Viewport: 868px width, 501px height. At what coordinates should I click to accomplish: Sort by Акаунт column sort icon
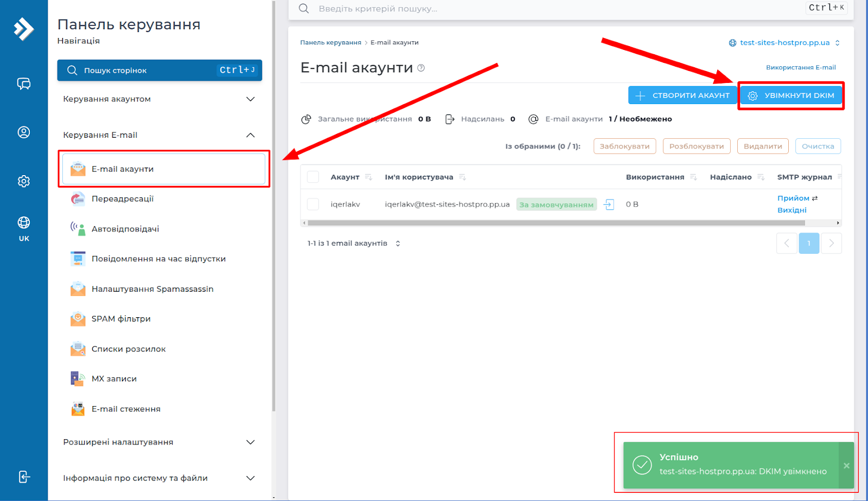point(368,177)
